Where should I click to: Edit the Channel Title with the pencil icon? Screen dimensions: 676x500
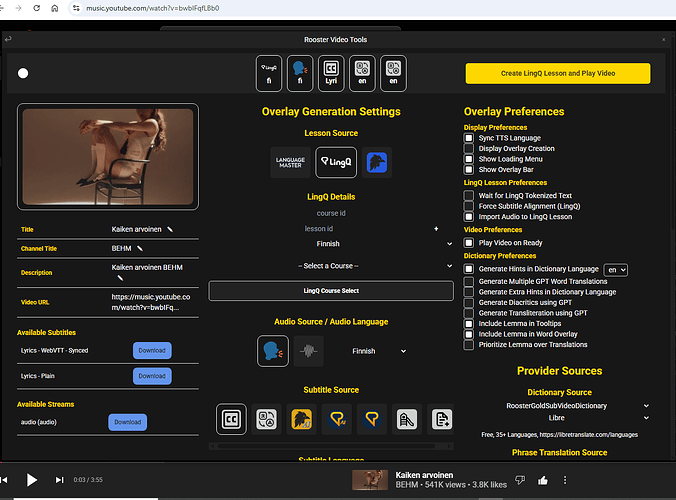coord(140,248)
